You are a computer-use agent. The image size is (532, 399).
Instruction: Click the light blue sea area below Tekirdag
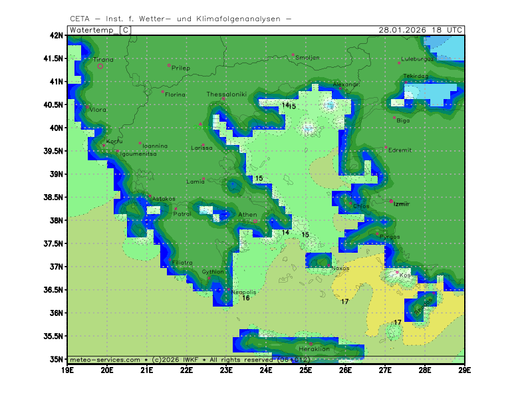tap(432, 92)
